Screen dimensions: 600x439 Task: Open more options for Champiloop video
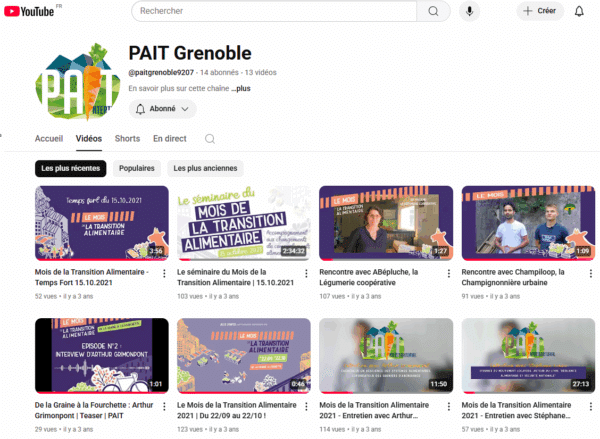click(591, 273)
